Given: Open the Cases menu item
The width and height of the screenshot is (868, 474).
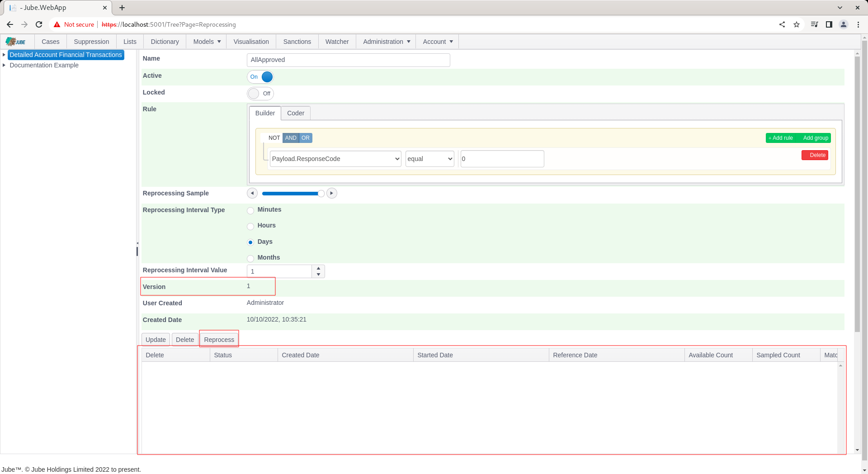Looking at the screenshot, I should [51, 42].
